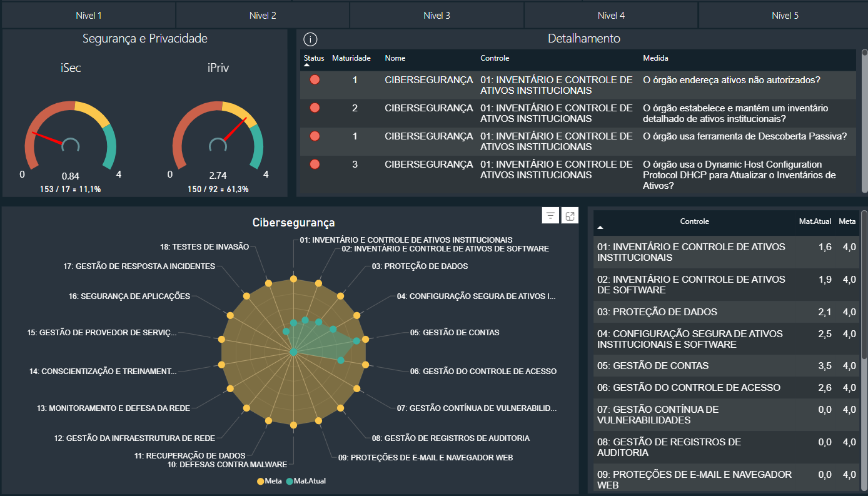Screen dimensions: 868x496
Task: Select 17: GESTÃO DE RESPOSTA A INCIDENTES label
Action: 139,266
